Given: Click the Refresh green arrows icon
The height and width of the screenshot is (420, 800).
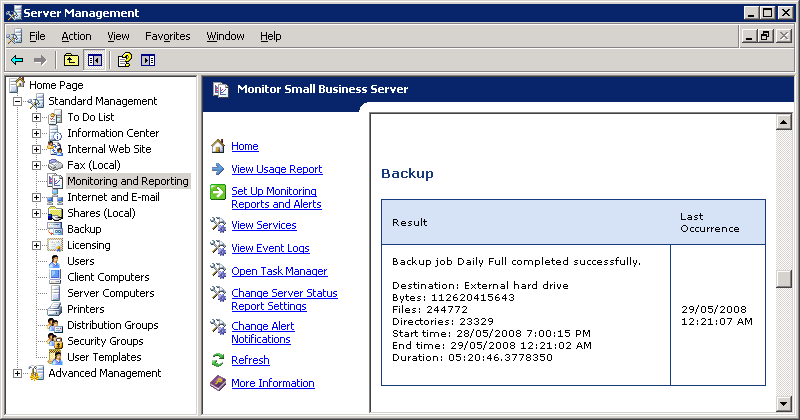Looking at the screenshot, I should [218, 360].
